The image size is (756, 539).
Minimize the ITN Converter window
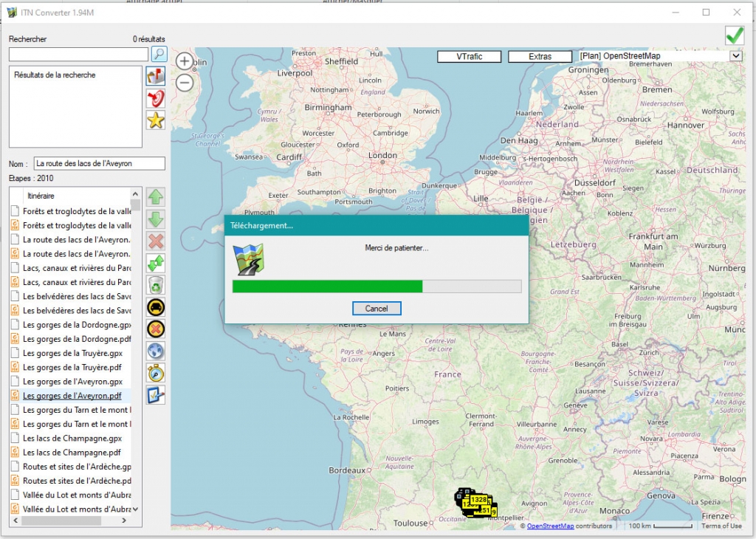676,13
